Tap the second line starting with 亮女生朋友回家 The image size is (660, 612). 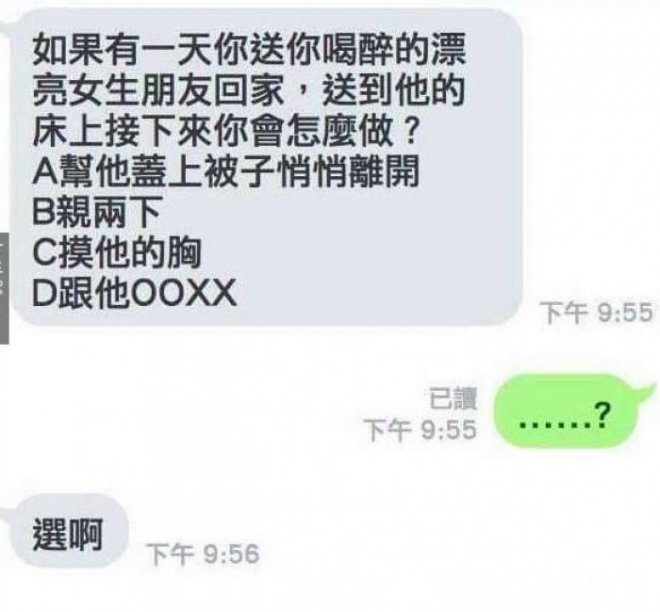pyautogui.click(x=249, y=90)
